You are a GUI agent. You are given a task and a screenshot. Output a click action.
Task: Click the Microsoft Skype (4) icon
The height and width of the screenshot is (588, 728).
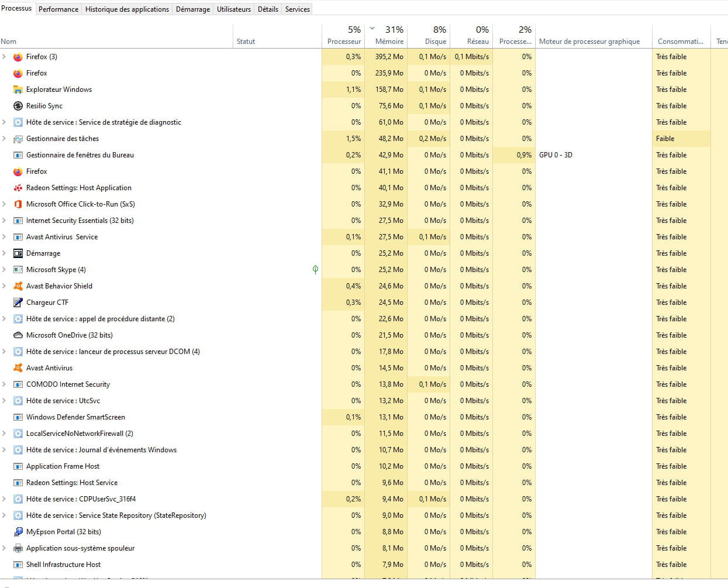tap(18, 270)
